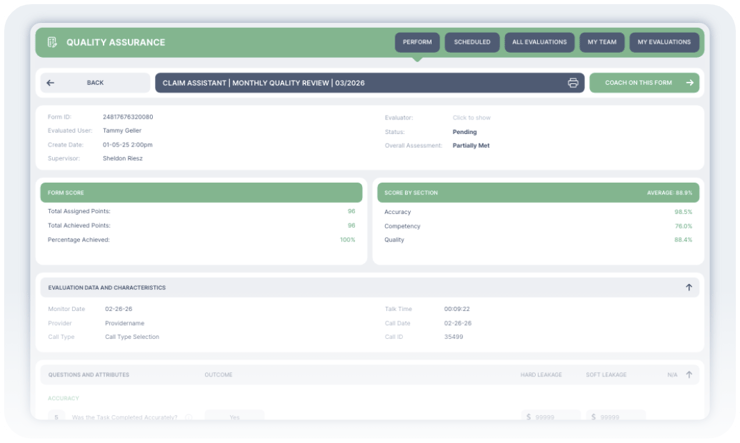Click the Monitor Date value 02-26-26

[x=118, y=309]
